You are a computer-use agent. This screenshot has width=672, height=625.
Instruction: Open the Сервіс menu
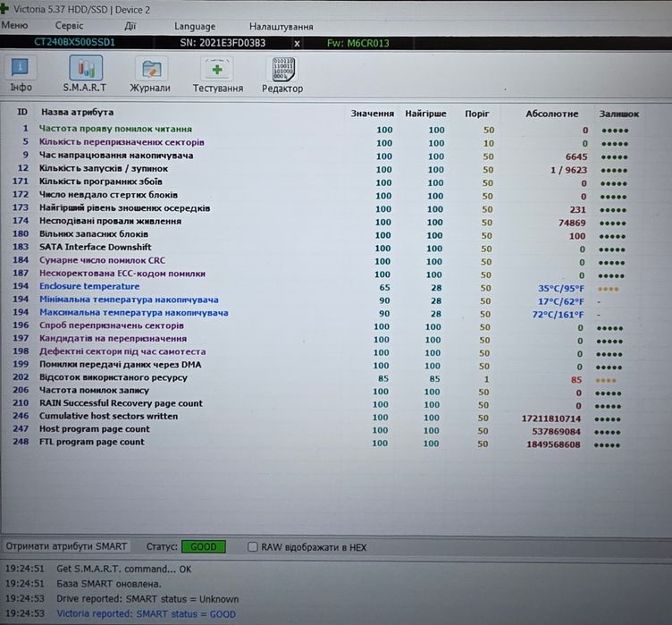[69, 26]
